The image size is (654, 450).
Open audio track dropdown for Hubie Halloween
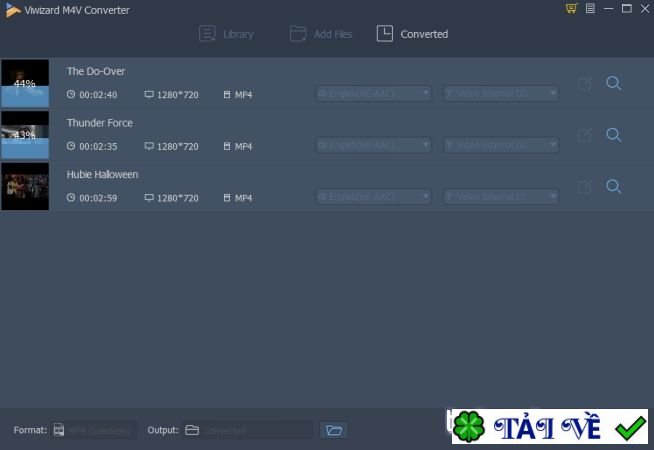coord(374,196)
